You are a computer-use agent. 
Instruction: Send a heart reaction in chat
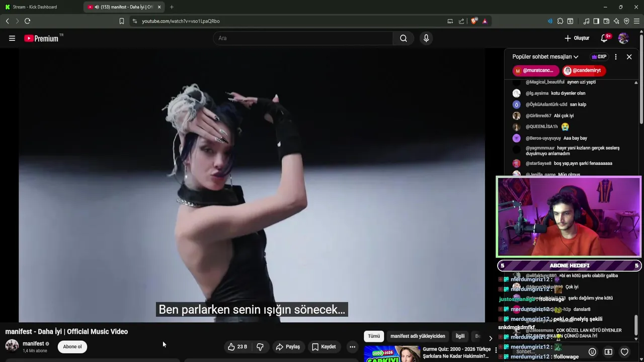(x=624, y=352)
